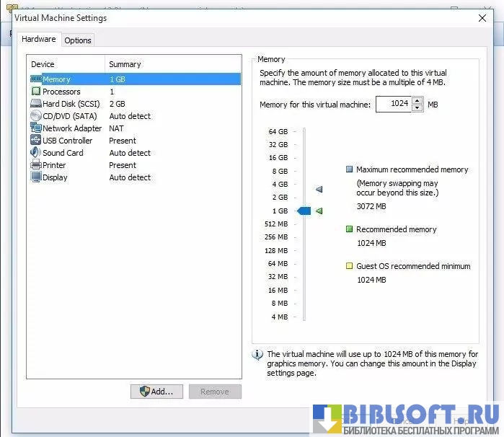Click the blue memory slider handle
The width and height of the screenshot is (504, 437).
tap(304, 211)
